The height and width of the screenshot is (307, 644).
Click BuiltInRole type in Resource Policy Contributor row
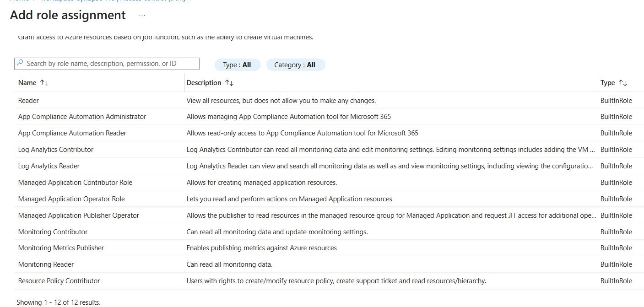[616, 281]
